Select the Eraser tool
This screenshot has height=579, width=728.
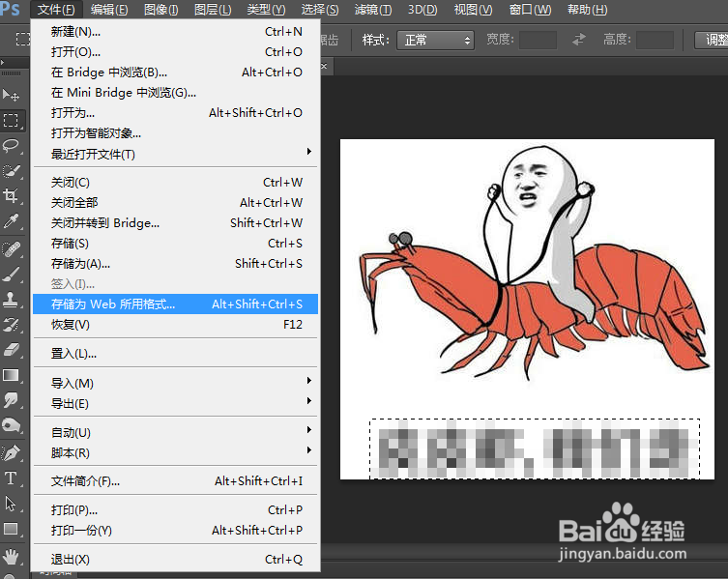[x=12, y=350]
